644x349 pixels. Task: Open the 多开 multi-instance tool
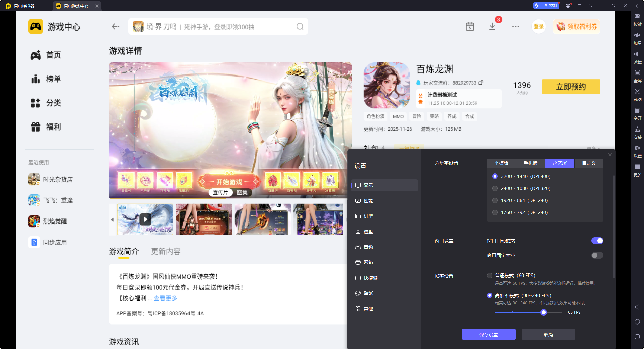click(x=637, y=114)
